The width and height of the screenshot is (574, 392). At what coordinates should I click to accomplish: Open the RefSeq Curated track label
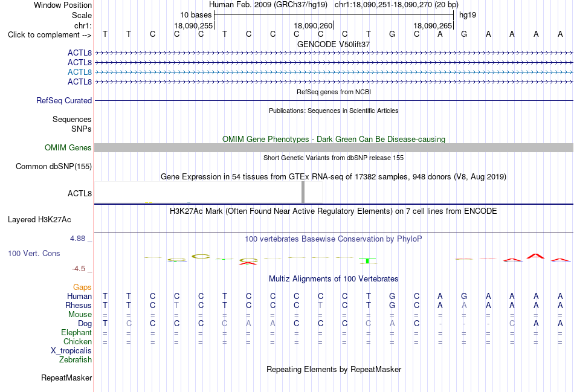point(63,100)
